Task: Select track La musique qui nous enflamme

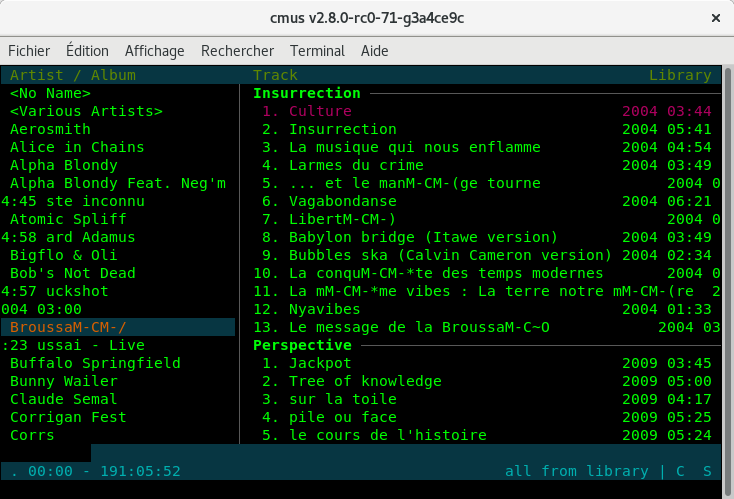Action: coord(482,147)
